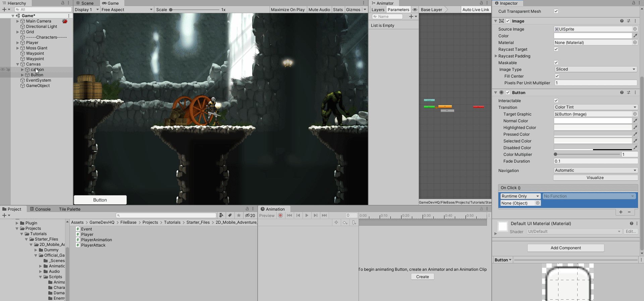Open the Button component help icon
This screenshot has height=301, width=644.
click(622, 92)
